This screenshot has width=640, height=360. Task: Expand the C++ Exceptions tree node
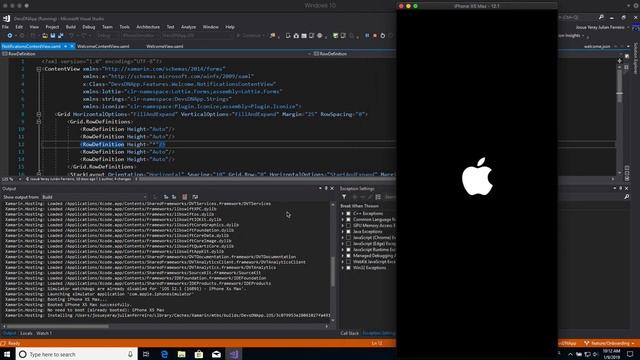click(x=342, y=213)
